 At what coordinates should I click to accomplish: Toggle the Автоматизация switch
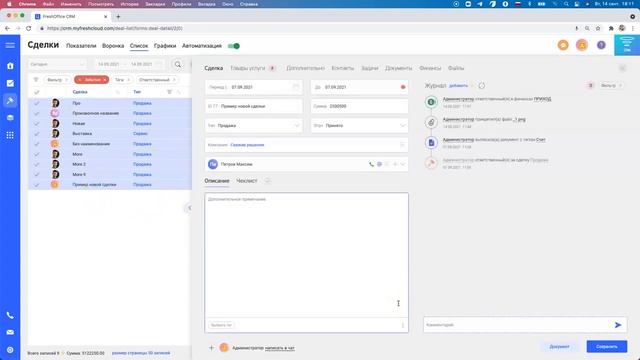tap(233, 46)
